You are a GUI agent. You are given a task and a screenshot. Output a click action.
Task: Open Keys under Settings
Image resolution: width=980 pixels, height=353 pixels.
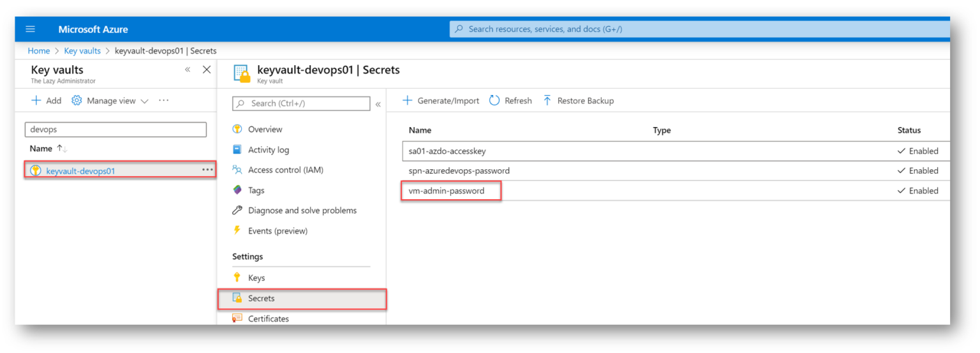coord(256,278)
